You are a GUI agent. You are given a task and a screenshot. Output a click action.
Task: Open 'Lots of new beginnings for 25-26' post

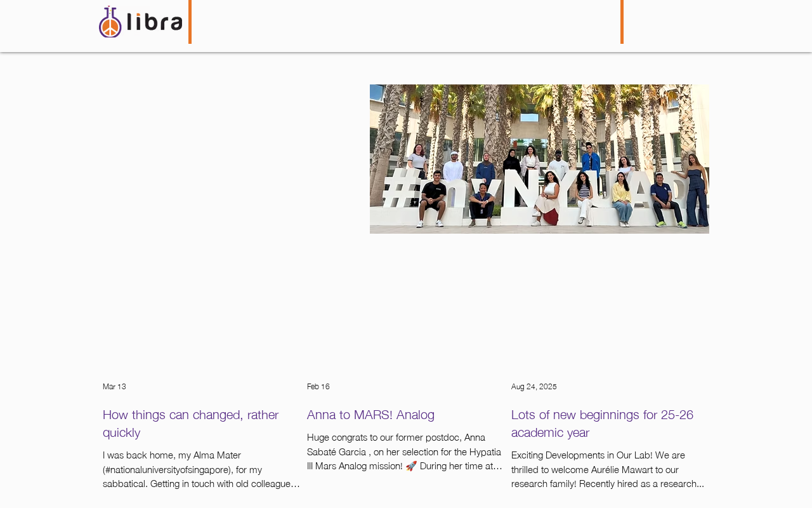(602, 424)
